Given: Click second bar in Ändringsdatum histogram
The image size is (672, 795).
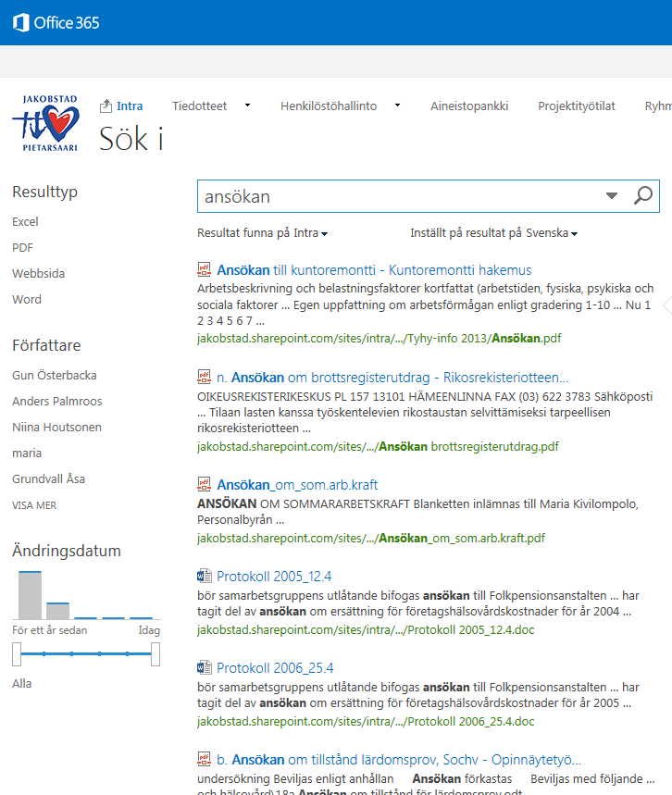Looking at the screenshot, I should tap(57, 611).
